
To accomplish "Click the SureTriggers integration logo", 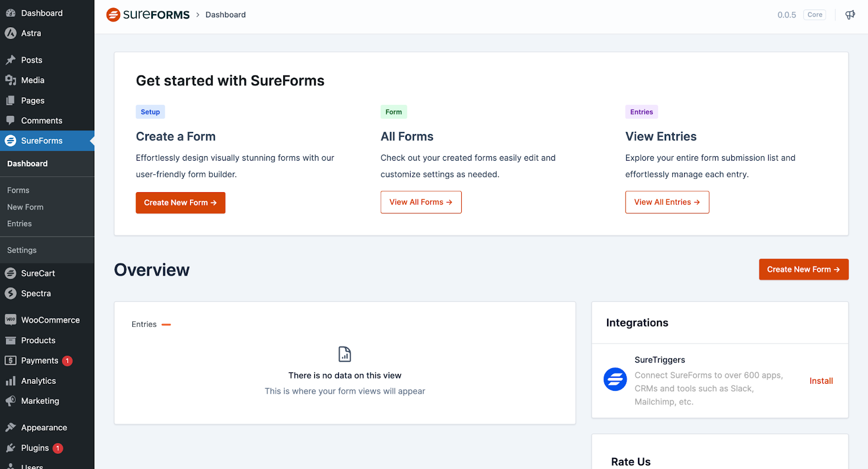I will (615, 379).
